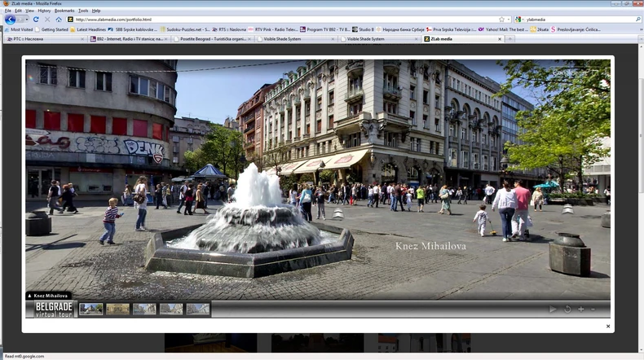Close the virtual tour lightbox with the X

pos(607,326)
